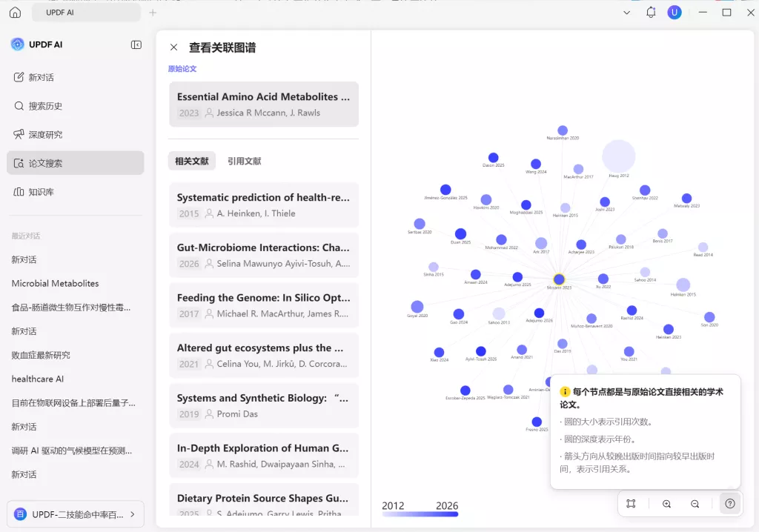Collapse the sidebar with the panel toggle
Screen dimensions: 759x532
pyautogui.click(x=136, y=44)
